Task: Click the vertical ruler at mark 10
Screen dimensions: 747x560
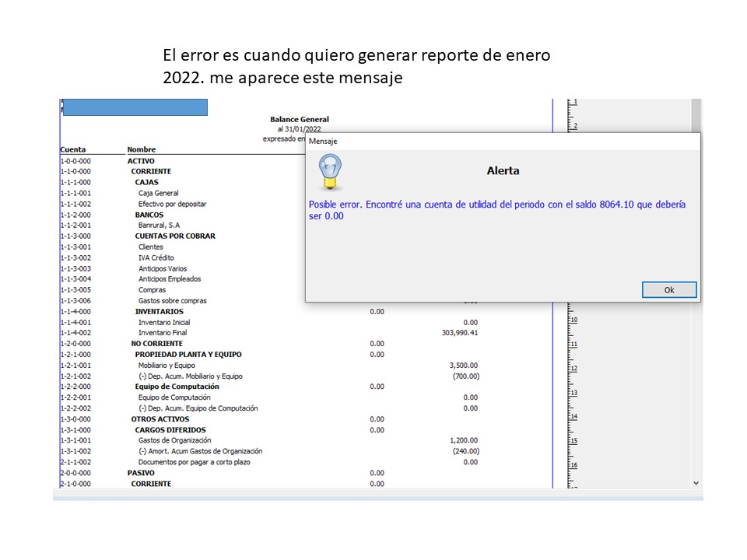Action: coord(573,320)
